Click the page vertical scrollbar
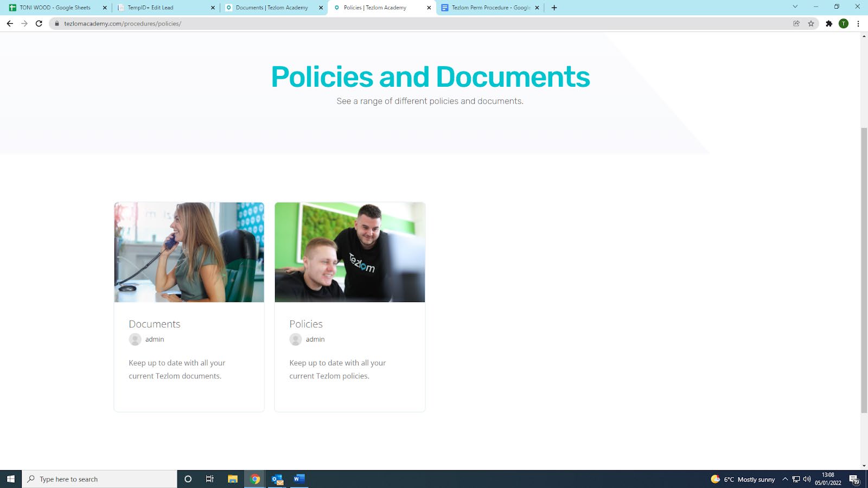The width and height of the screenshot is (868, 488). click(x=864, y=271)
